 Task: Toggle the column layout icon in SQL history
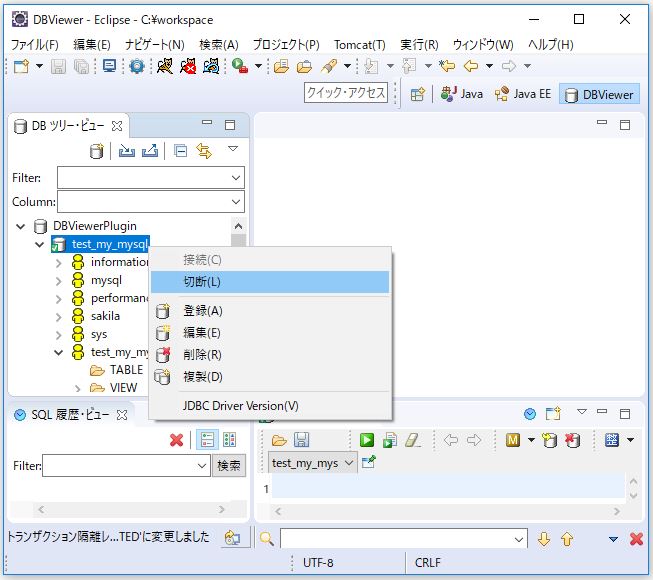pyautogui.click(x=229, y=440)
